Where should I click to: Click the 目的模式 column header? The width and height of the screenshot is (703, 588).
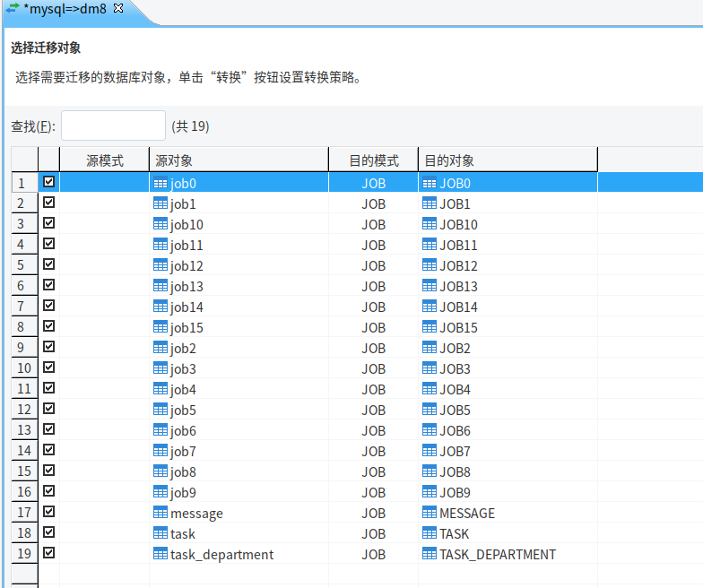click(373, 160)
